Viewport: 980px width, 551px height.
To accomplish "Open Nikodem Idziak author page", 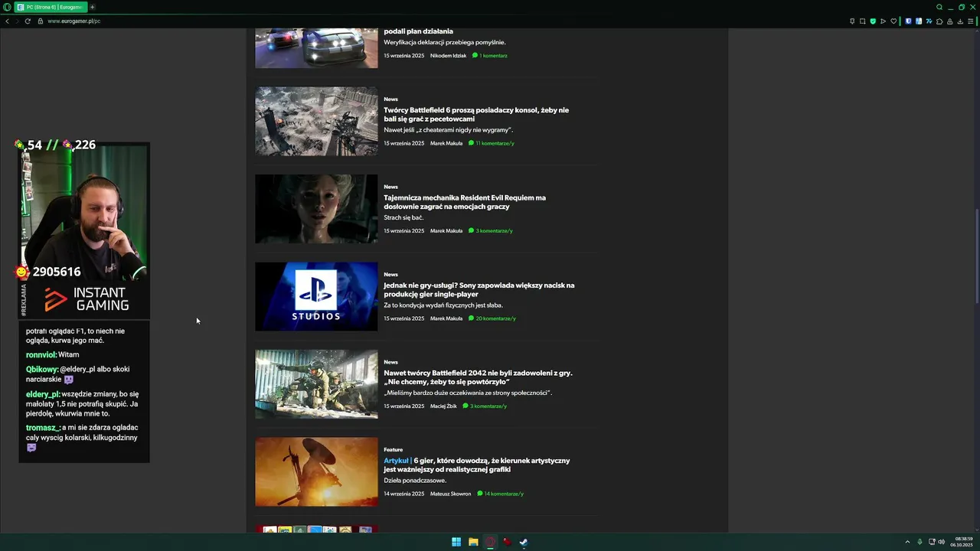I will point(448,56).
